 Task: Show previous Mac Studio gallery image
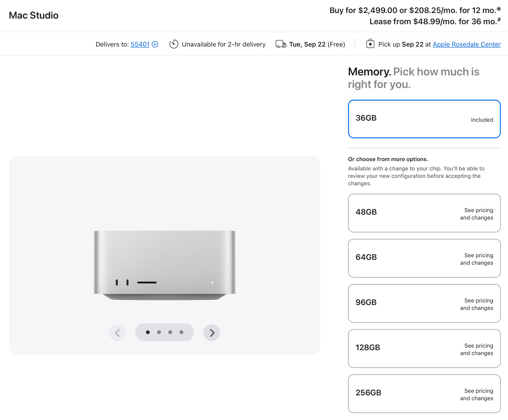(x=118, y=333)
